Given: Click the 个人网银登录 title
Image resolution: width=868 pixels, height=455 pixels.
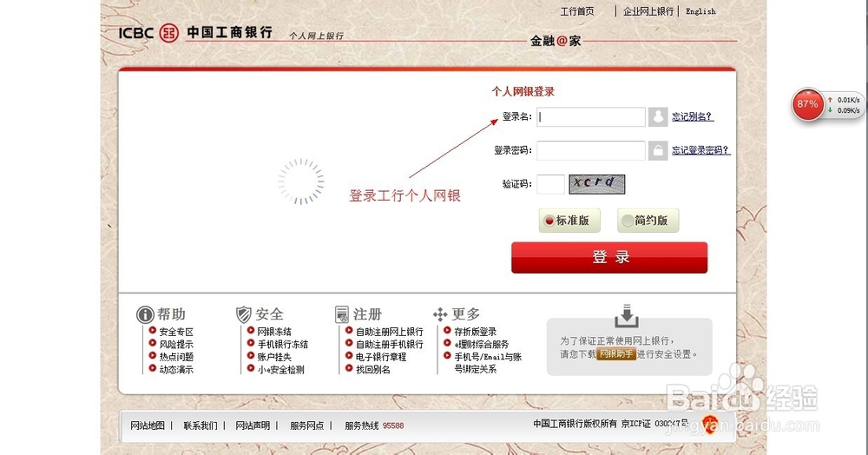Looking at the screenshot, I should tap(523, 92).
